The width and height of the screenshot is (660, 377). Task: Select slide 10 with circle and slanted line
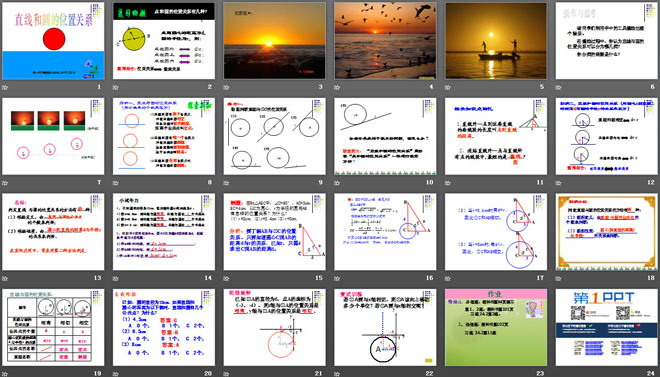point(385,136)
